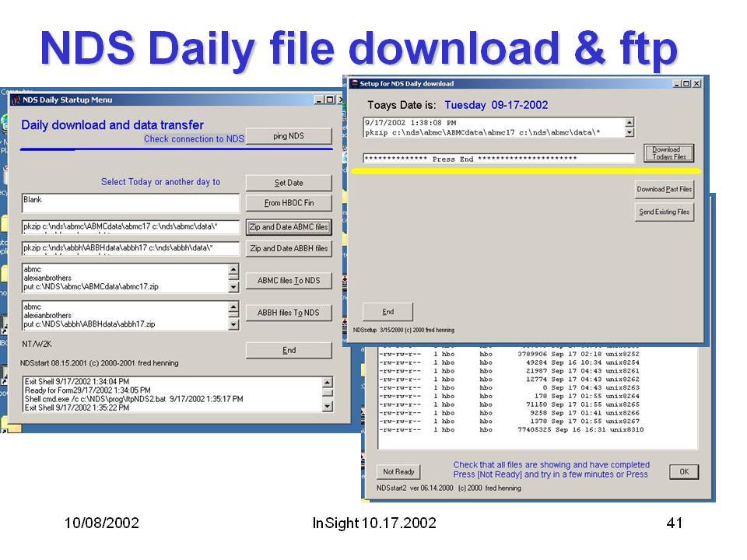Screen dimensions: 747x560
Task: Click the From HBOC Fin button
Action: coord(289,203)
